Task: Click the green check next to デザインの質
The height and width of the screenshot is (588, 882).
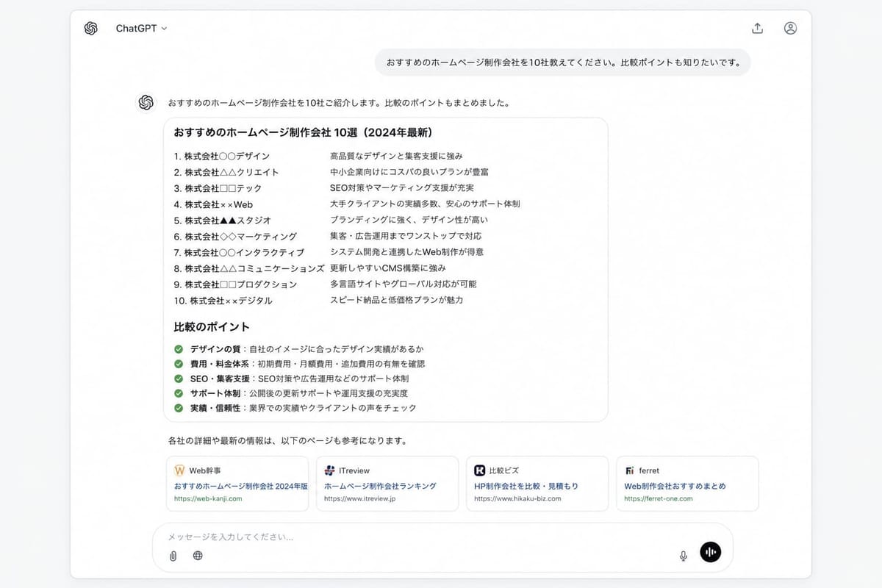Action: point(179,349)
